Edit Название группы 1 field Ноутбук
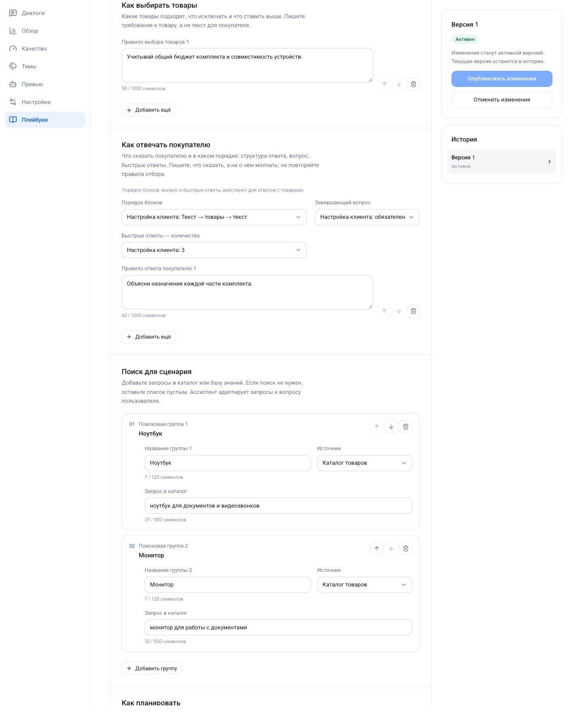Viewport: 582px width, 728px height. tap(228, 463)
